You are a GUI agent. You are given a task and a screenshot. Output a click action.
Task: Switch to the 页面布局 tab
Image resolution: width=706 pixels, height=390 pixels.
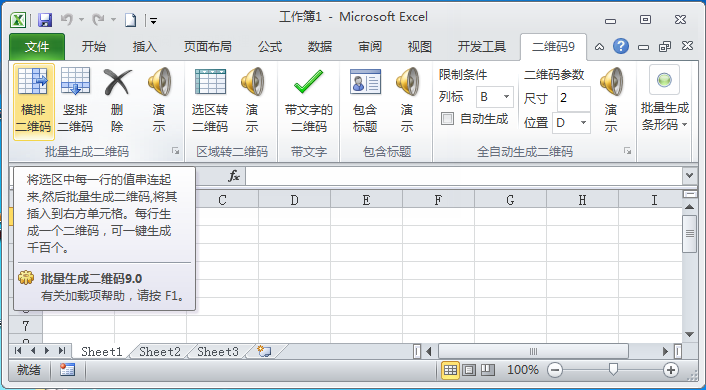click(208, 46)
